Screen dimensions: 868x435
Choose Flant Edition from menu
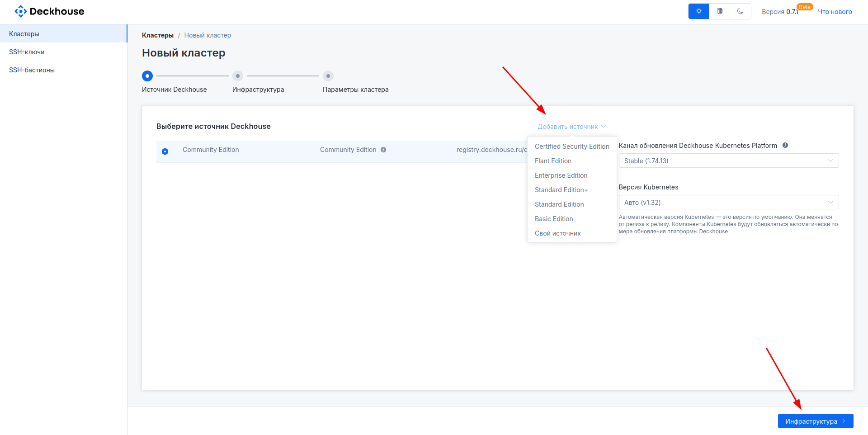(572, 161)
